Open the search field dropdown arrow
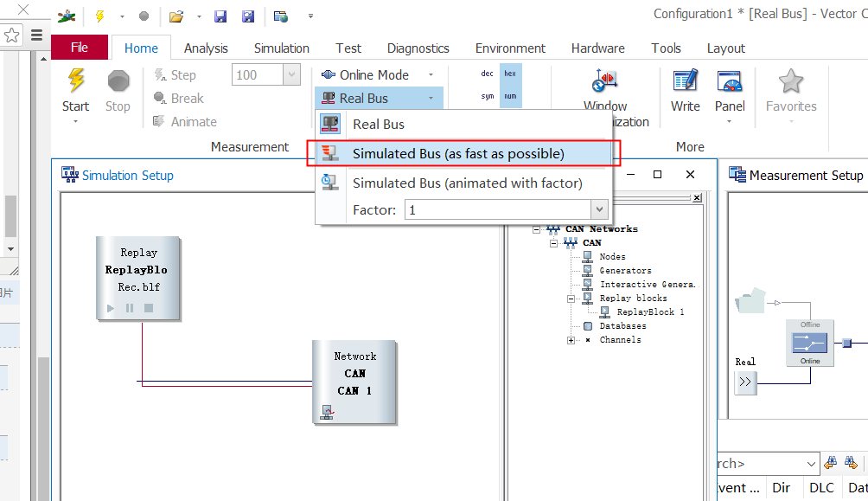The image size is (868, 501). [x=811, y=463]
